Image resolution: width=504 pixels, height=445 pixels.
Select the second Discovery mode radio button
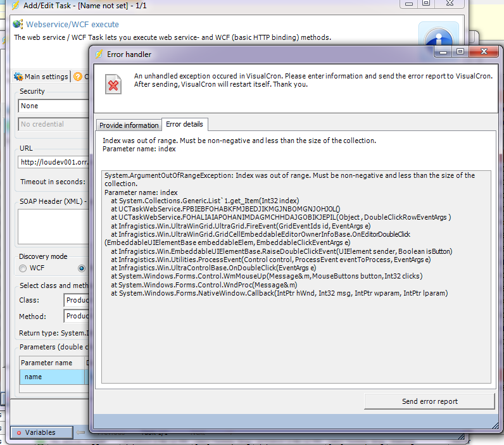point(81,268)
